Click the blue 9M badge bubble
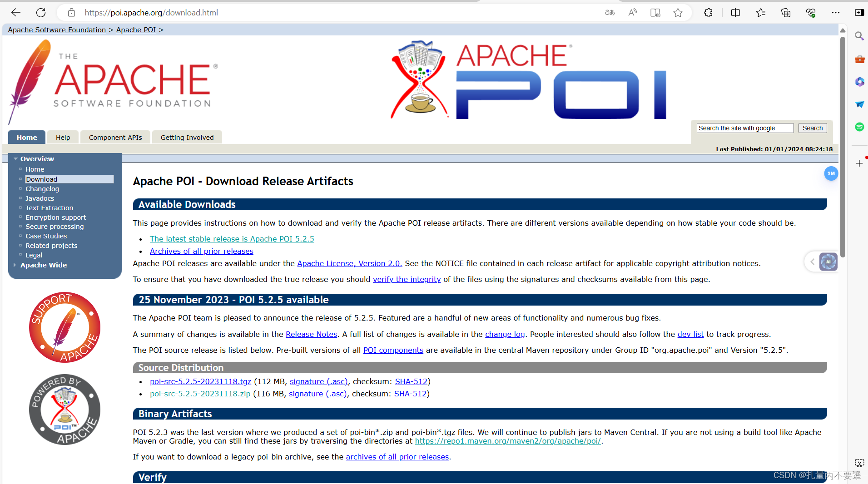The width and height of the screenshot is (868, 484). [x=831, y=173]
